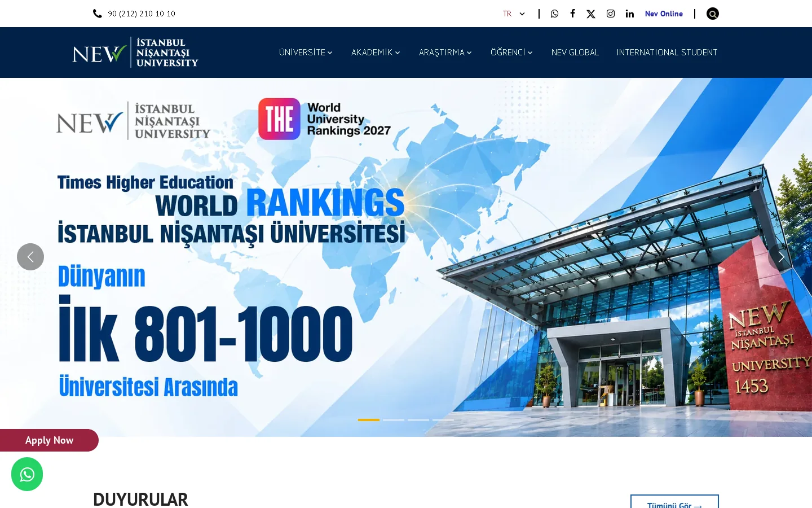
Task: Select the third carousel indicator bar
Action: click(x=418, y=420)
